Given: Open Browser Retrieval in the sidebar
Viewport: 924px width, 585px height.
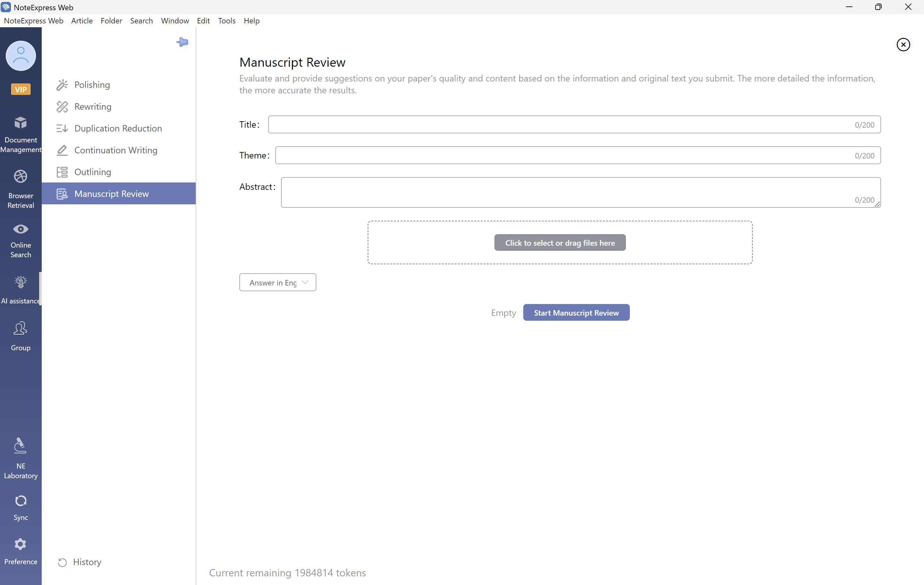Looking at the screenshot, I should [21, 189].
